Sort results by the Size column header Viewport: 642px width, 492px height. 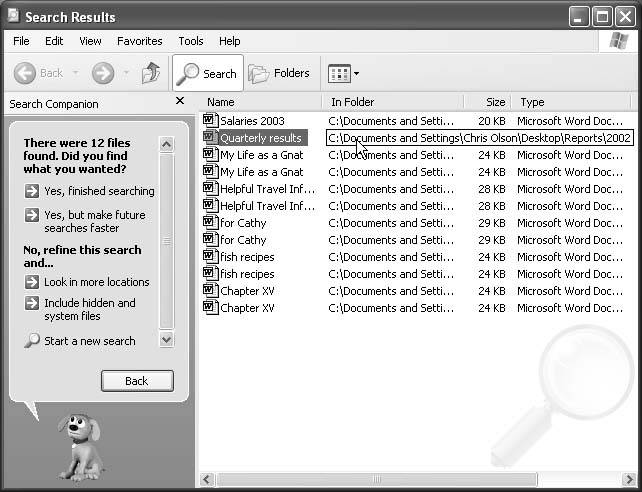(495, 102)
